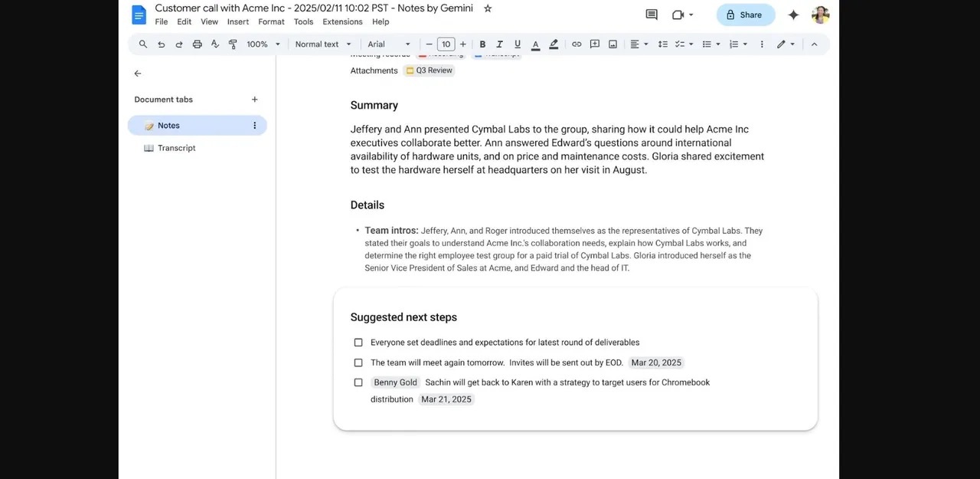Open the Notes tab options menu
The image size is (980, 479).
click(255, 126)
